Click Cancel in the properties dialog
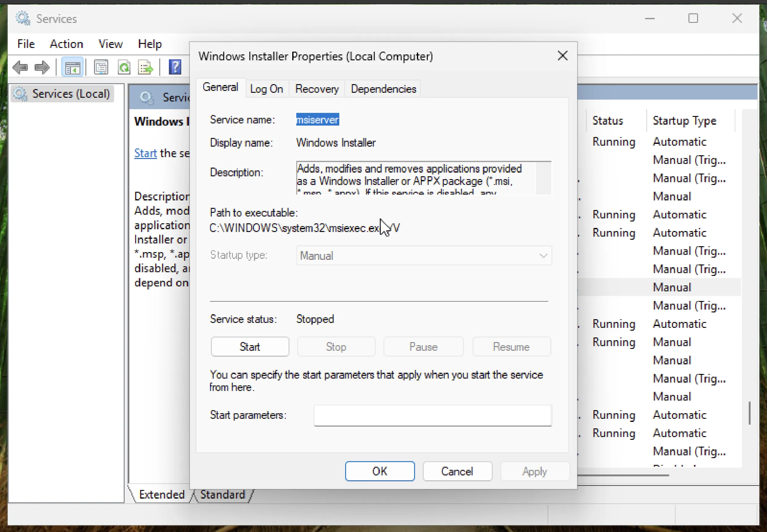The image size is (767, 532). tap(457, 471)
